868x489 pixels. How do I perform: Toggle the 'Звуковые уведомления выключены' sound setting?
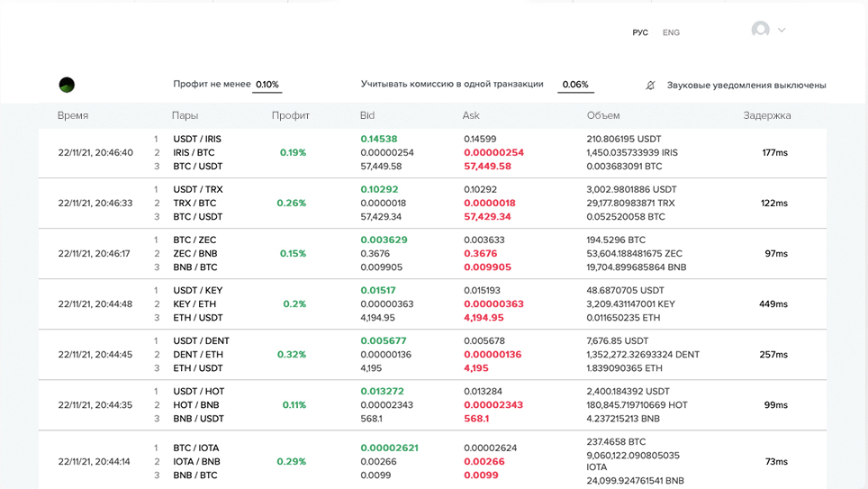pos(746,86)
